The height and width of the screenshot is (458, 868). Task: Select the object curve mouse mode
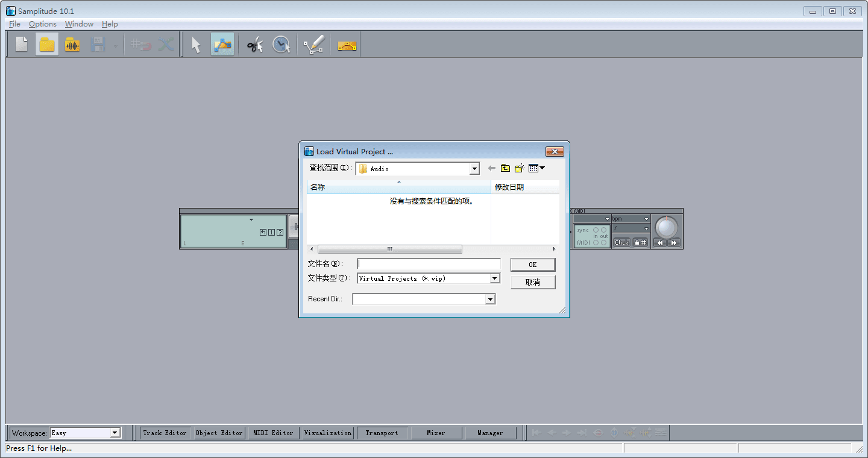pyautogui.click(x=222, y=45)
